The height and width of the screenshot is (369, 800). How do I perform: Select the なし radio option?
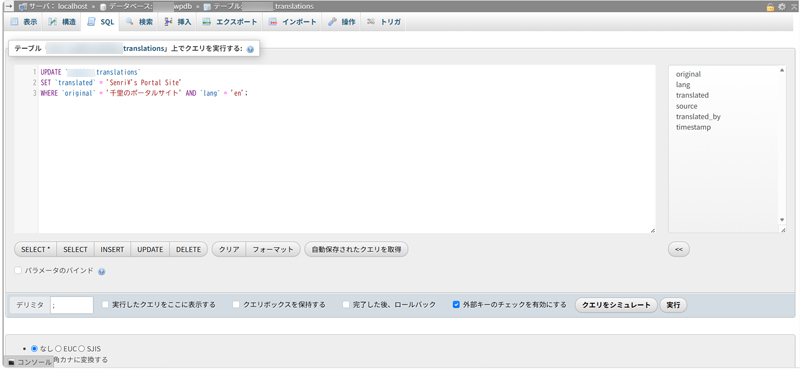[x=34, y=349]
